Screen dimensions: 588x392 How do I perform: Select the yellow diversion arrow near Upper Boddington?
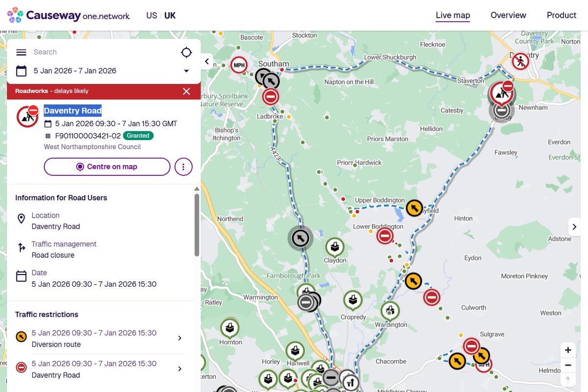(414, 208)
